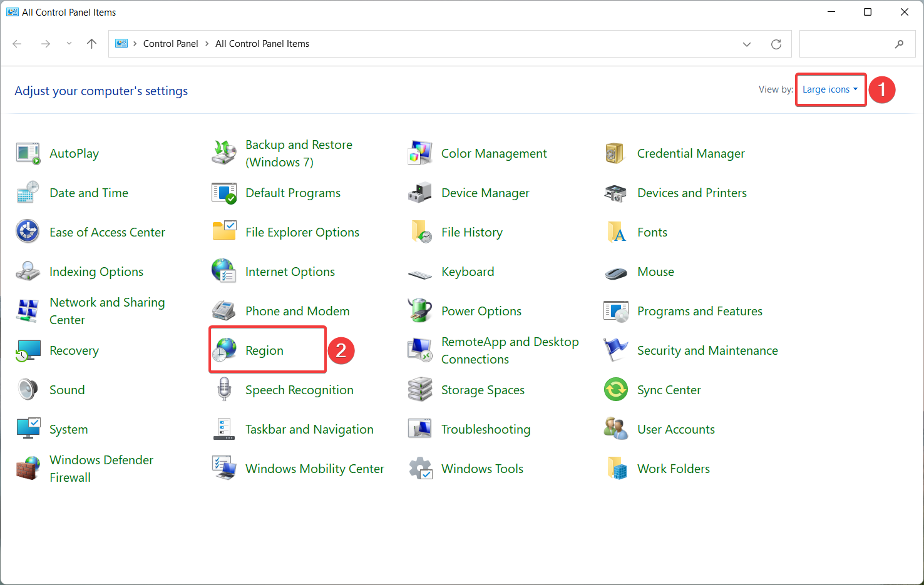This screenshot has height=585, width=924.
Task: Click the search magnifier icon
Action: click(x=899, y=44)
